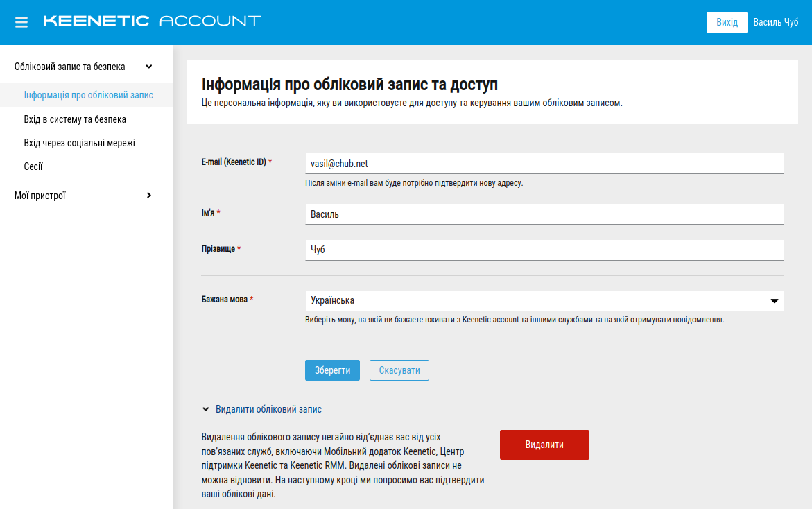Click the Keenetic Account logo
812x509 pixels.
click(152, 21)
